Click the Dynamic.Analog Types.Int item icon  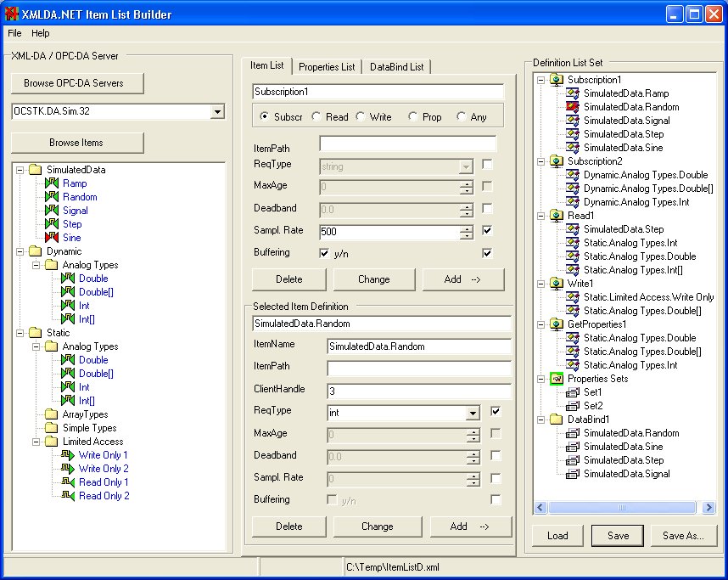coord(573,202)
